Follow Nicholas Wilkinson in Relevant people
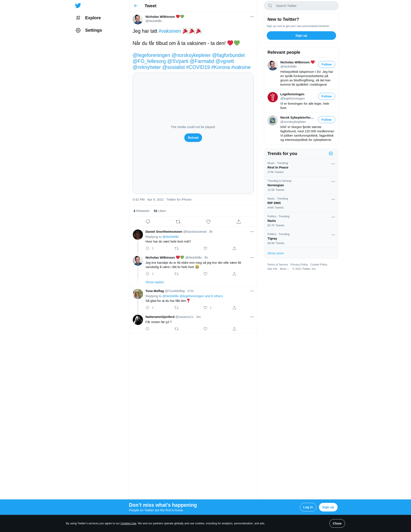 click(x=326, y=64)
